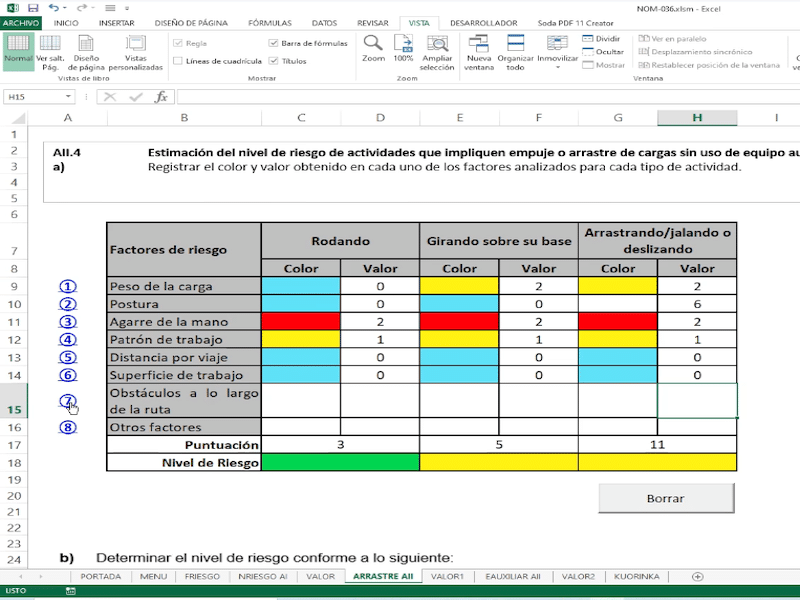Switch to the INSERTAR ribbon tab
The image size is (800, 600).
tap(116, 23)
